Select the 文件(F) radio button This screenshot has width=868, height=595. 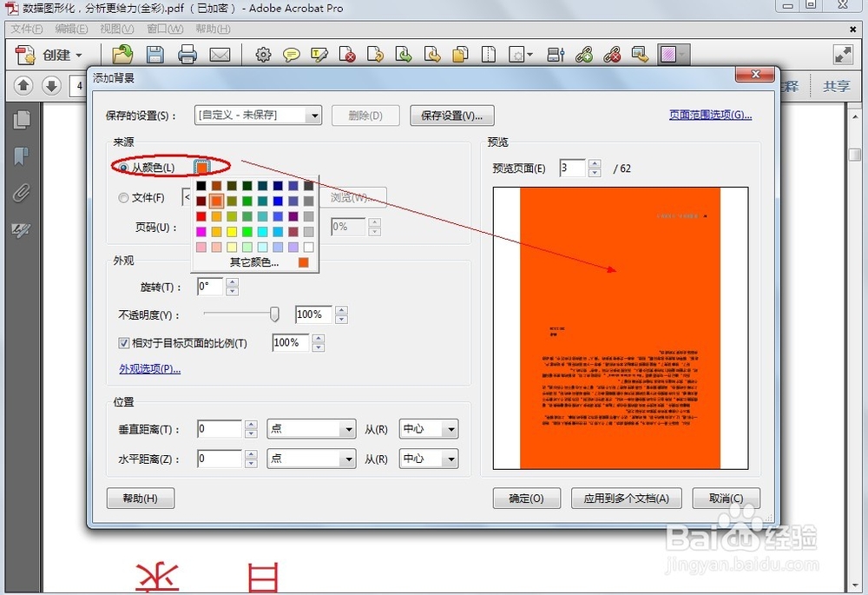pos(123,198)
